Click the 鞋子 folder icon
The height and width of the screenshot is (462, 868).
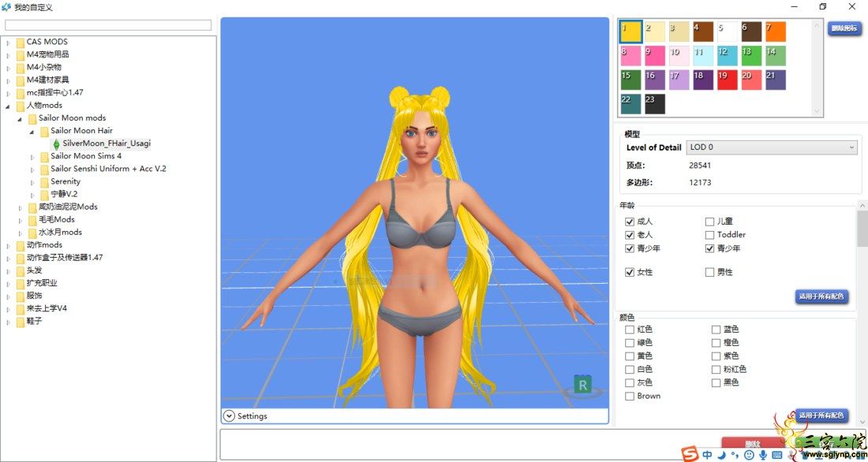click(x=21, y=322)
